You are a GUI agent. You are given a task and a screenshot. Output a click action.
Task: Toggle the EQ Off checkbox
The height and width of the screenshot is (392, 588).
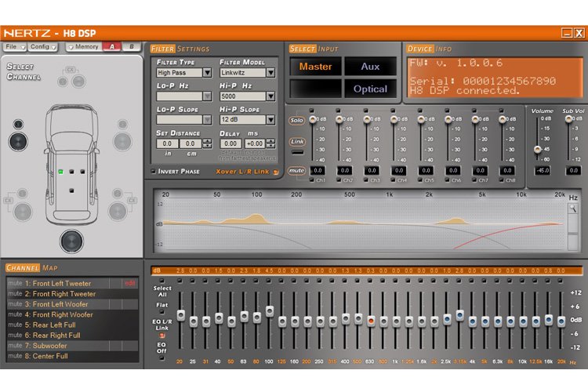[162, 359]
